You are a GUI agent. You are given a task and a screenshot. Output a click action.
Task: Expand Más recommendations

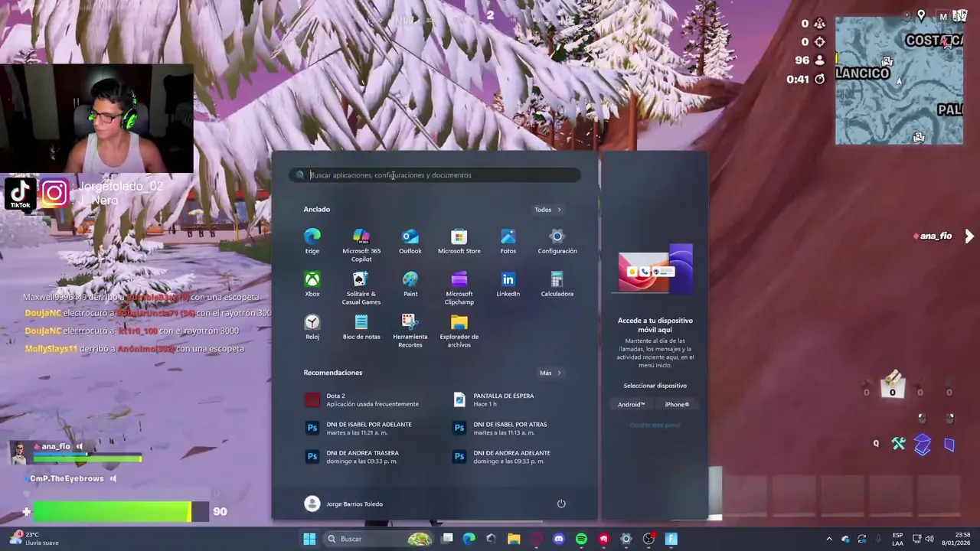550,373
